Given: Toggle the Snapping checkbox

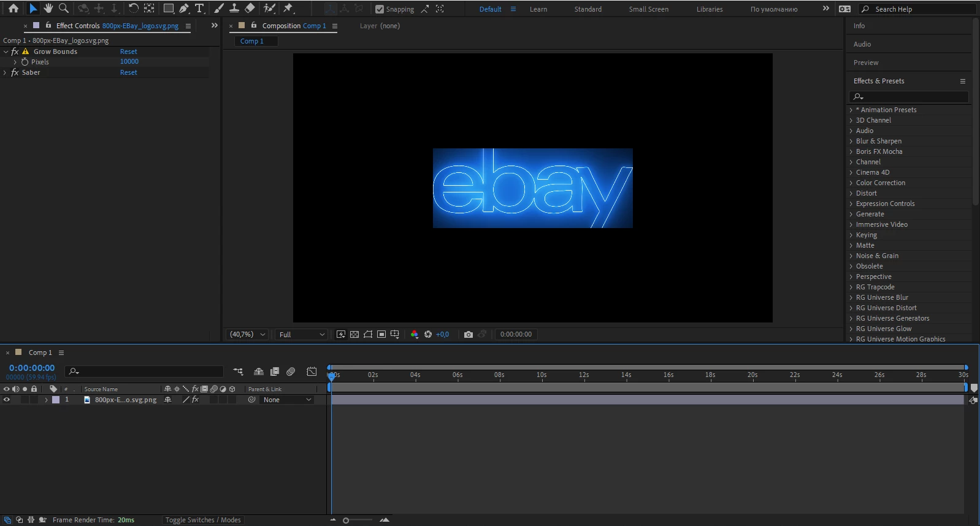Looking at the screenshot, I should [x=380, y=9].
